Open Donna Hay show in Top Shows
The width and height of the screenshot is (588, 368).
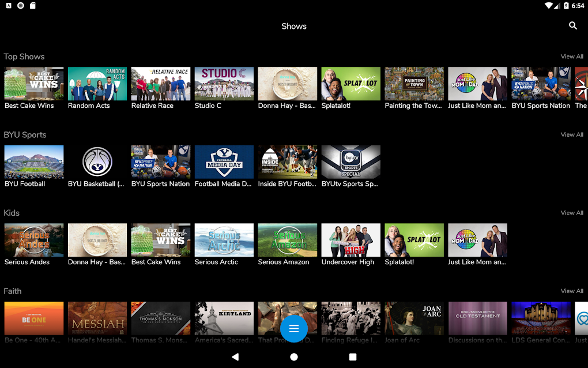point(287,84)
